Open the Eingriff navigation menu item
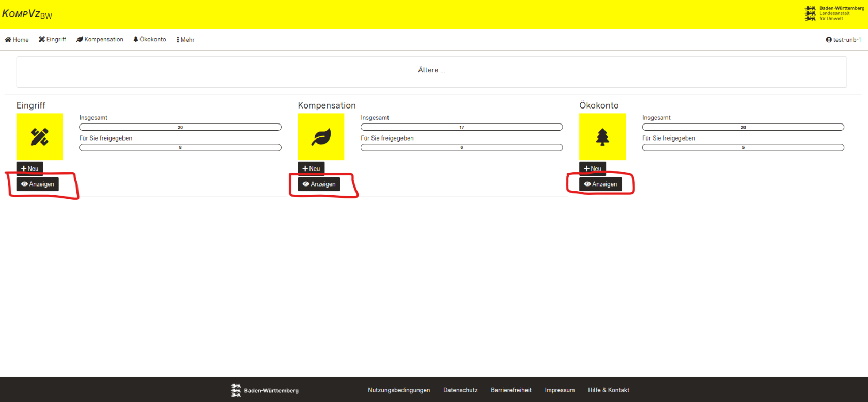868x402 pixels. 52,39
